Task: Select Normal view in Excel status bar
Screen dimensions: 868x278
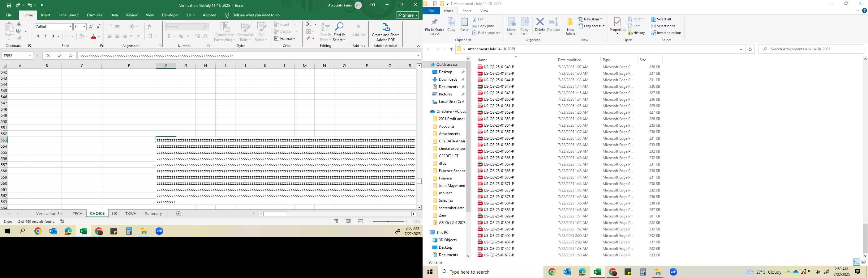Action: point(336,221)
